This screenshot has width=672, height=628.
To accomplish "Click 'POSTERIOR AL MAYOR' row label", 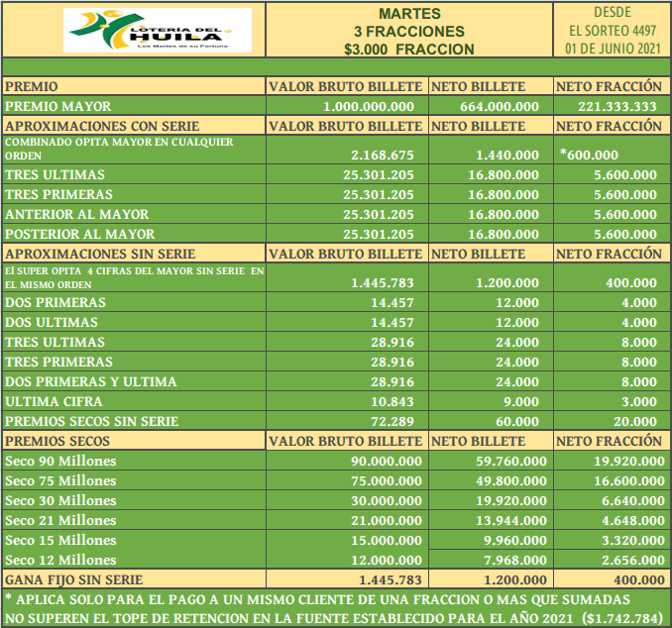I will tap(79, 234).
